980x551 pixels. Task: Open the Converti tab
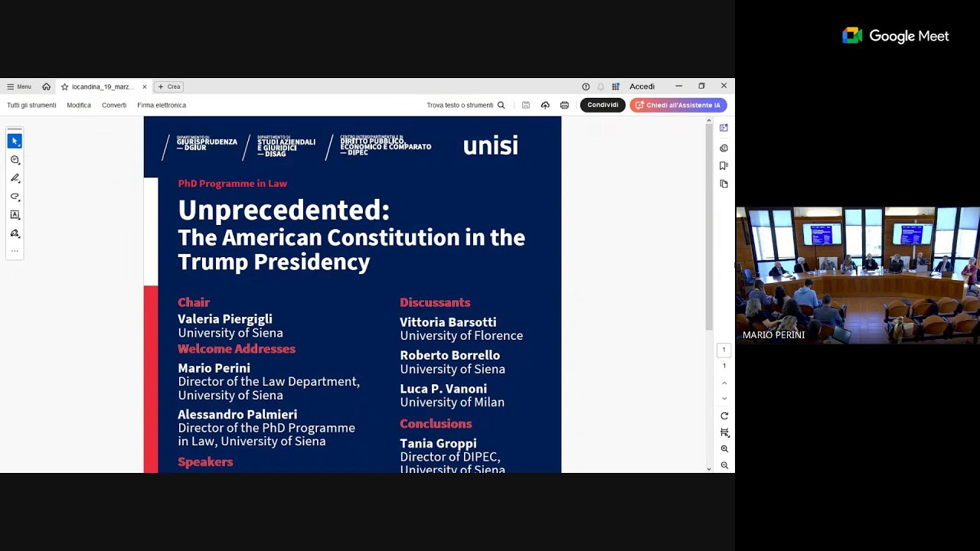point(114,105)
